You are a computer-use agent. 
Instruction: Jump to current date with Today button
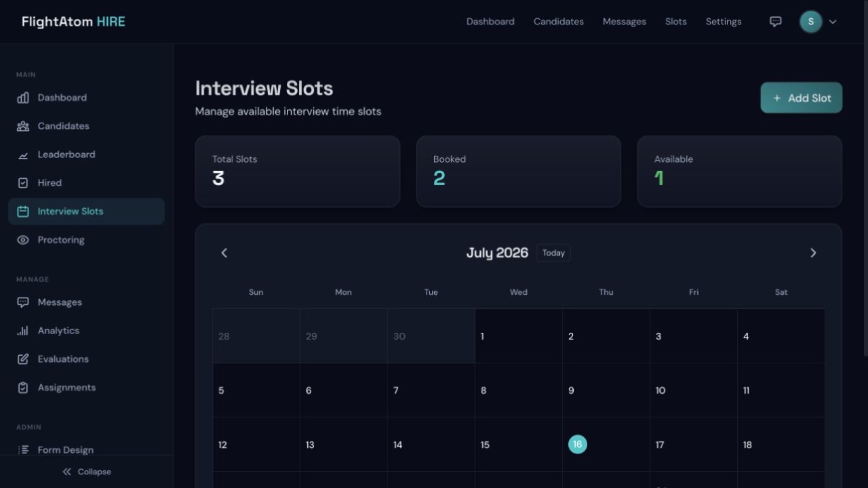(x=553, y=253)
